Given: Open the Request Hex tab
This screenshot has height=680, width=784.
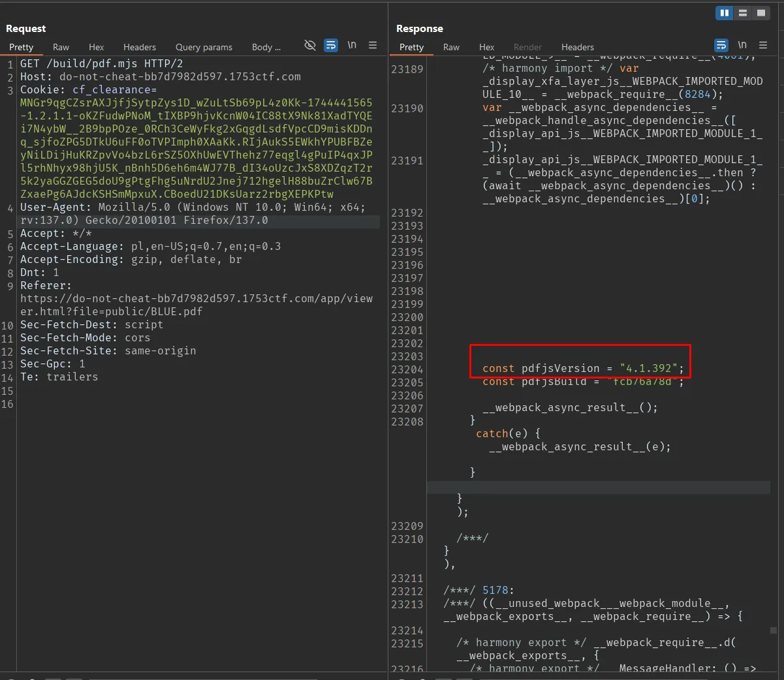Looking at the screenshot, I should (96, 47).
